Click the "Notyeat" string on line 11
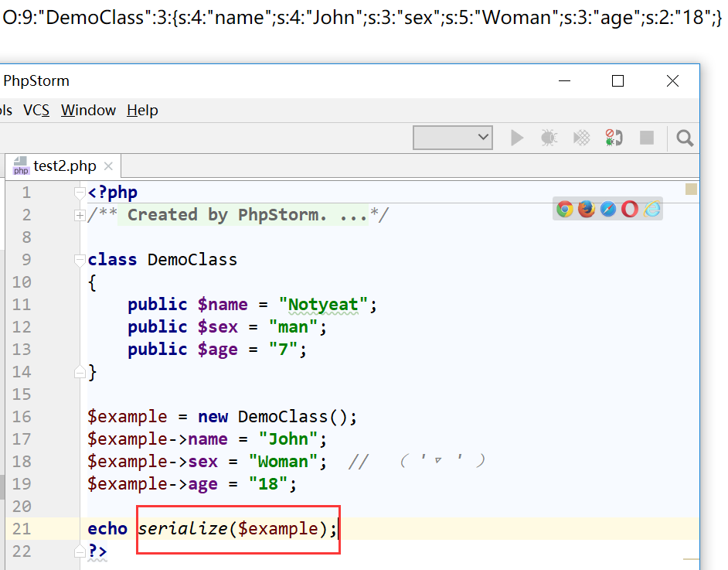 point(323,304)
